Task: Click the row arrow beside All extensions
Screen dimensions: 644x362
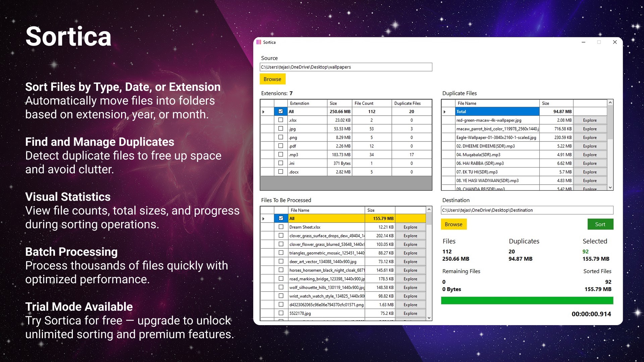Action: point(264,112)
